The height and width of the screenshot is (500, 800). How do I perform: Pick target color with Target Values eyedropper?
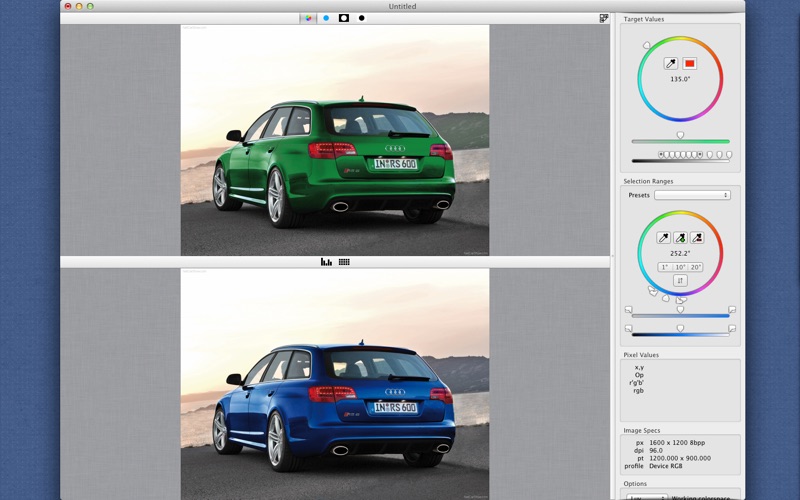(671, 64)
